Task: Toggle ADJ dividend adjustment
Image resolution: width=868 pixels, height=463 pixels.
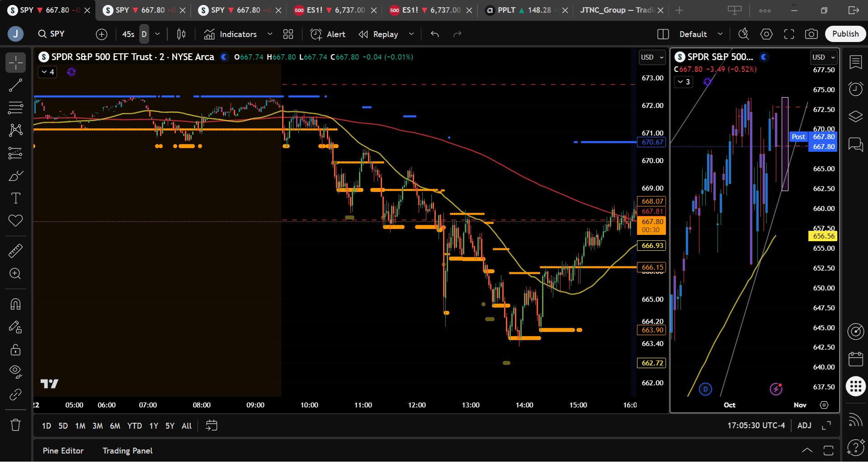Action: (x=804, y=426)
